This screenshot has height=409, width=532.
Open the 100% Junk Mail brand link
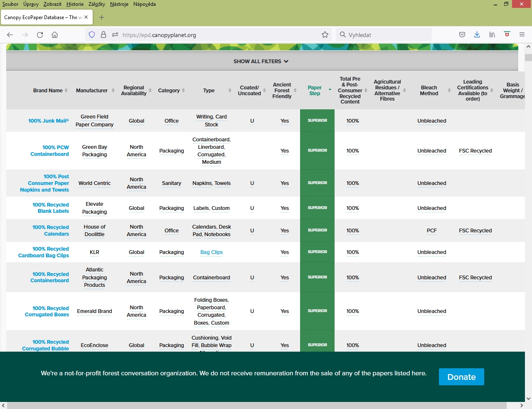click(49, 121)
